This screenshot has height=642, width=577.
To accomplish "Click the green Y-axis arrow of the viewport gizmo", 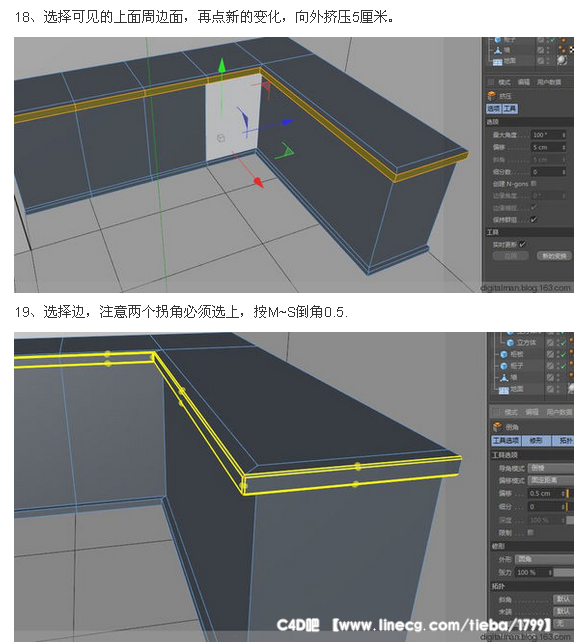I will 222,66.
